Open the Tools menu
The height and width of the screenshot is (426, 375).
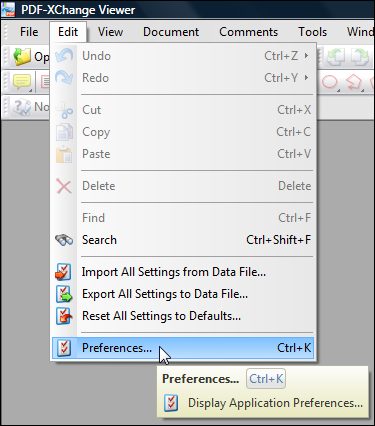pyautogui.click(x=312, y=32)
